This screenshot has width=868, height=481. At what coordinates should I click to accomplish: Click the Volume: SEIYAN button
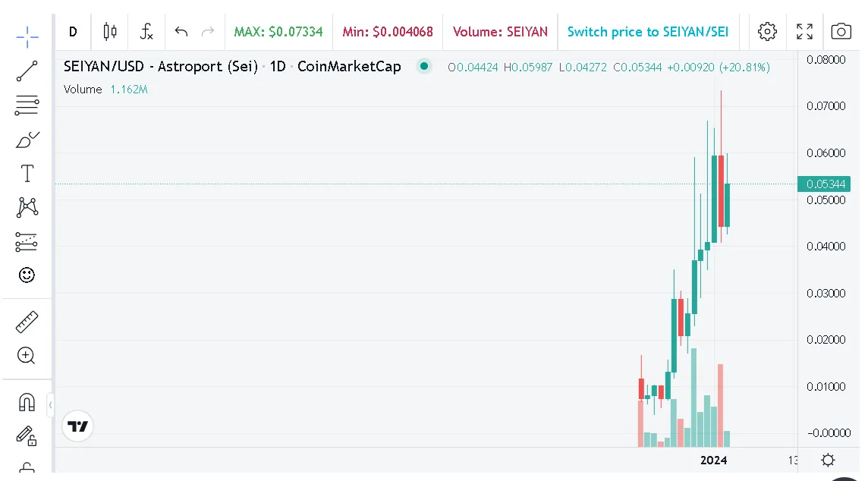tap(500, 32)
